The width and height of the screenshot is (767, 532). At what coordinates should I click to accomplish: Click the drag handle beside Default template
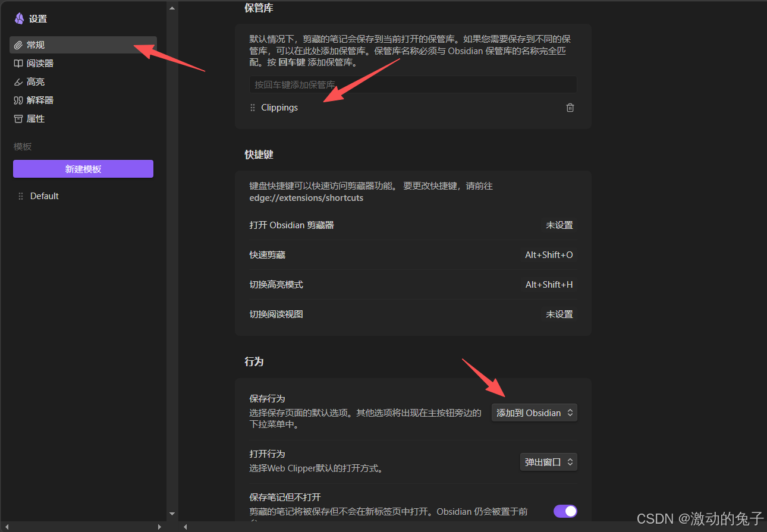pyautogui.click(x=21, y=196)
